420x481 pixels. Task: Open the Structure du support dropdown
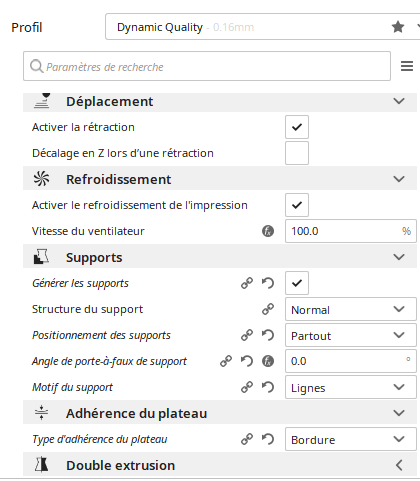pos(351,309)
